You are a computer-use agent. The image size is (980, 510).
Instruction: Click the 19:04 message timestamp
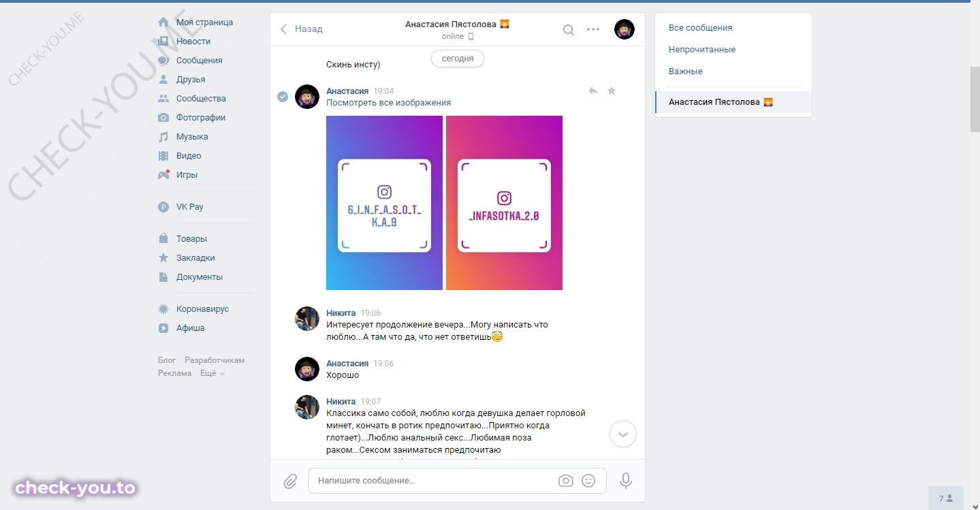click(x=383, y=91)
